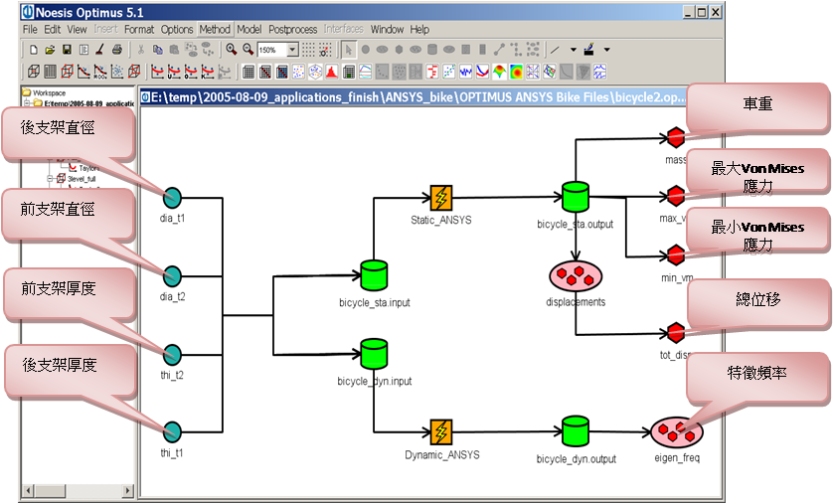Open the 150% zoom level dropdown
Image resolution: width=833 pixels, height=504 pixels.
(x=292, y=49)
